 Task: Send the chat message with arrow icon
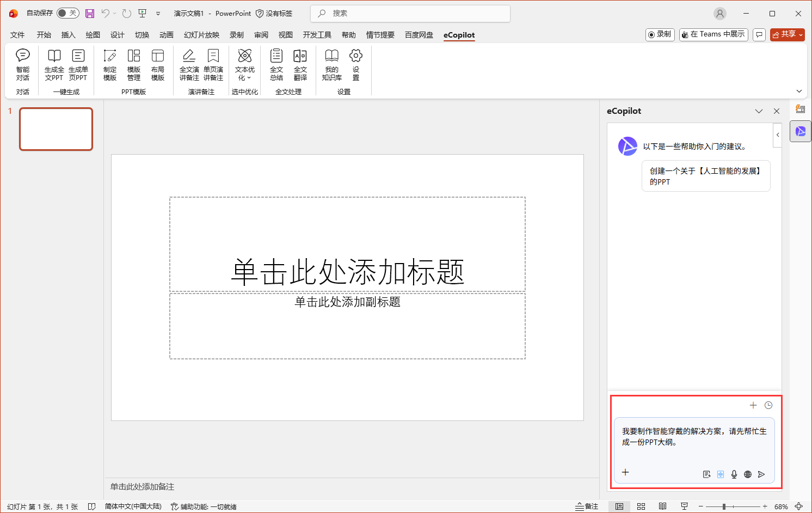click(761, 474)
